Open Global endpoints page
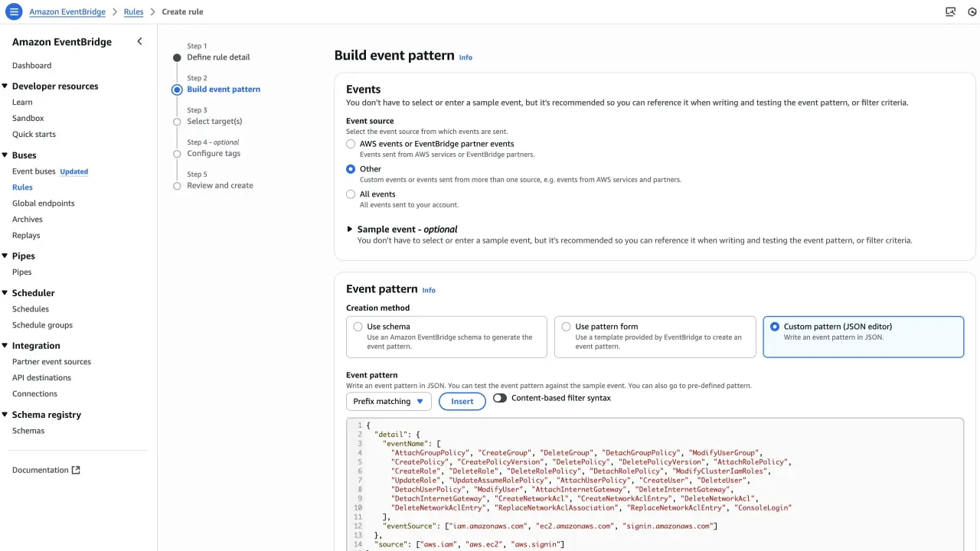The image size is (980, 551). [44, 204]
